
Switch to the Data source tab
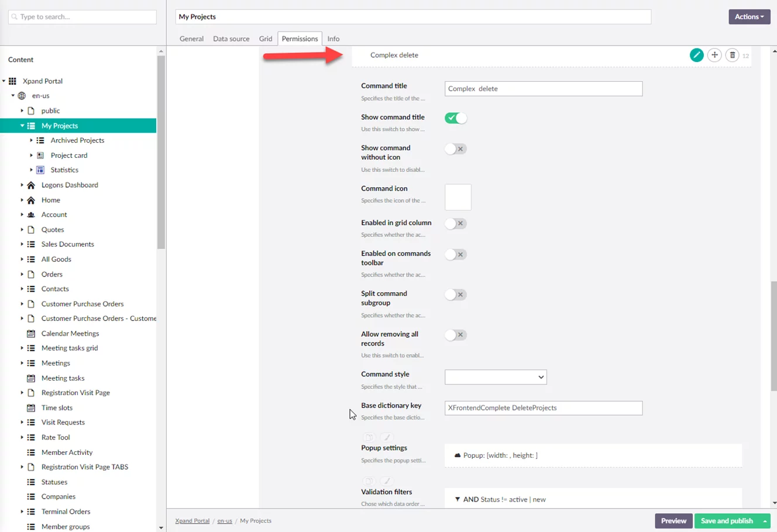pos(231,39)
